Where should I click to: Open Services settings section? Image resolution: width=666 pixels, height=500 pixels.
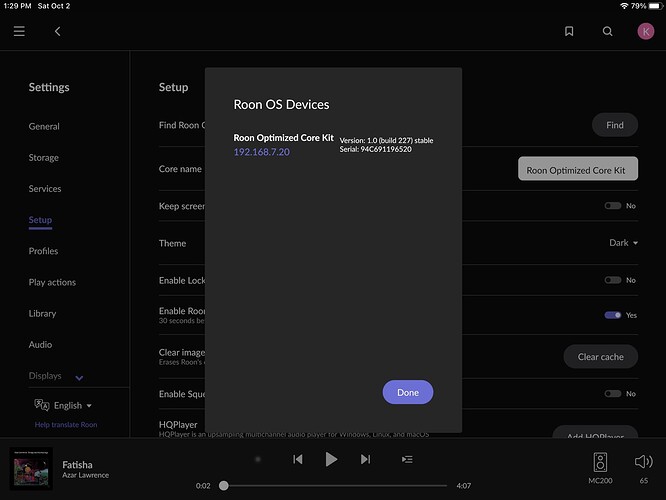[x=45, y=189]
